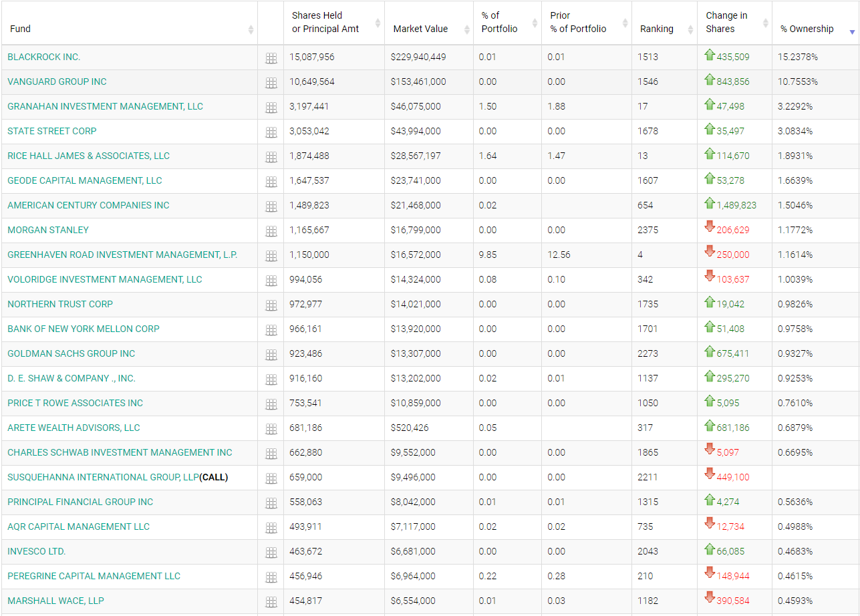Select Vanguard shares held 10,649,564
860x616 pixels.
click(x=312, y=82)
